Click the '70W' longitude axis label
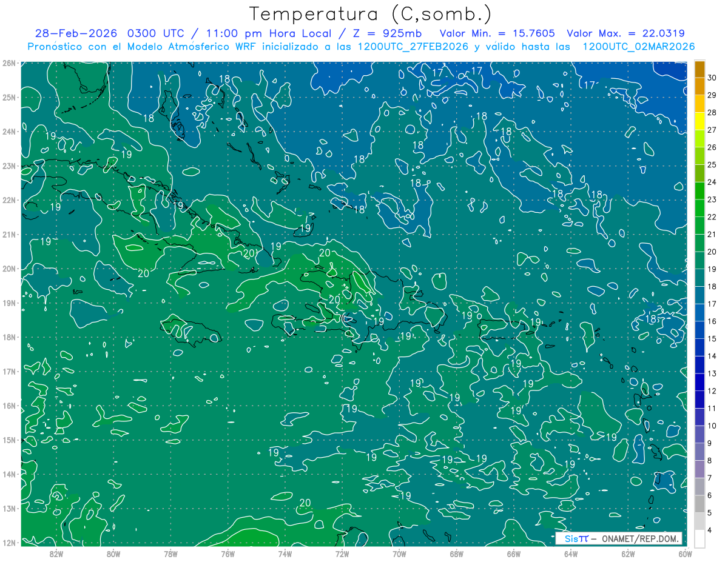Image resolution: width=728 pixels, height=562 pixels. coord(399,553)
